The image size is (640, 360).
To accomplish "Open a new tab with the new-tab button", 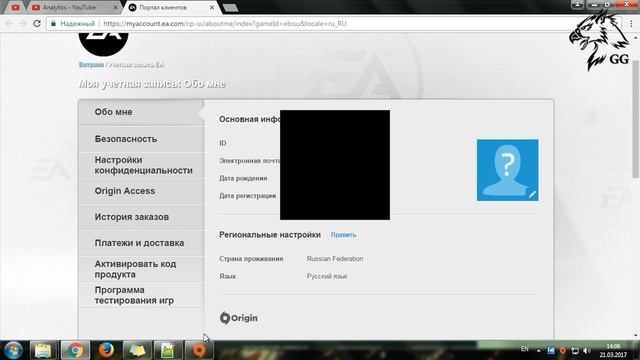I will [230, 8].
